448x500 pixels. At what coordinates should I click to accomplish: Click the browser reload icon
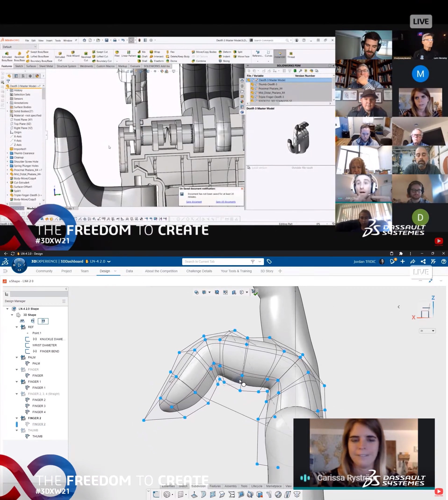[x=13, y=254]
